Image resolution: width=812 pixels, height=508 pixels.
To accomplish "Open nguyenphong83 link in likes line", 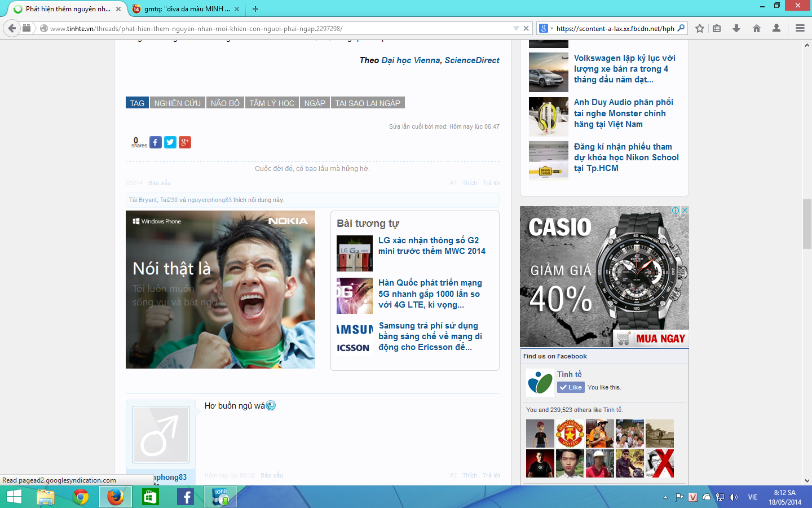I will click(210, 200).
